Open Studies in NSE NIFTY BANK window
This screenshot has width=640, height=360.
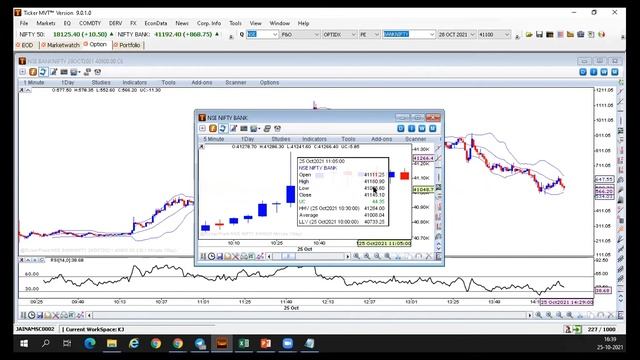pos(281,139)
